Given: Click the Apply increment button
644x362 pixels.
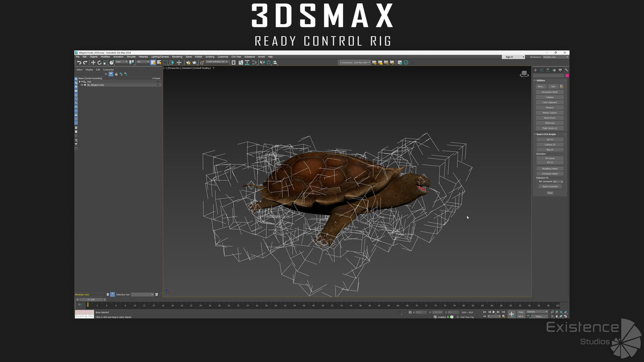Looking at the screenshot, I should pyautogui.click(x=550, y=186).
